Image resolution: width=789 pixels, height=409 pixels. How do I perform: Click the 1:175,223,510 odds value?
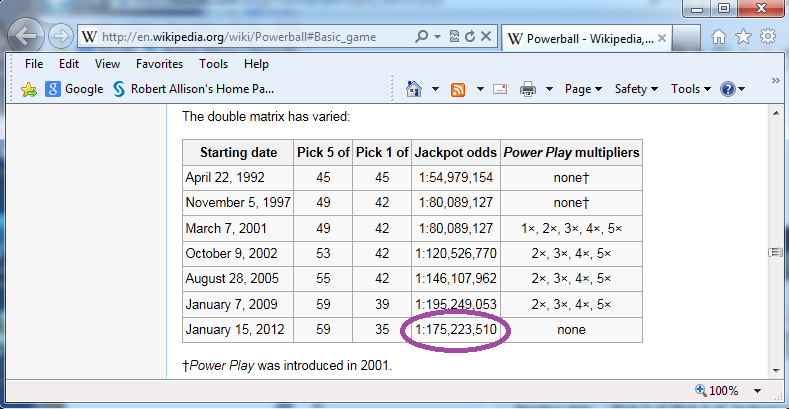pos(456,330)
